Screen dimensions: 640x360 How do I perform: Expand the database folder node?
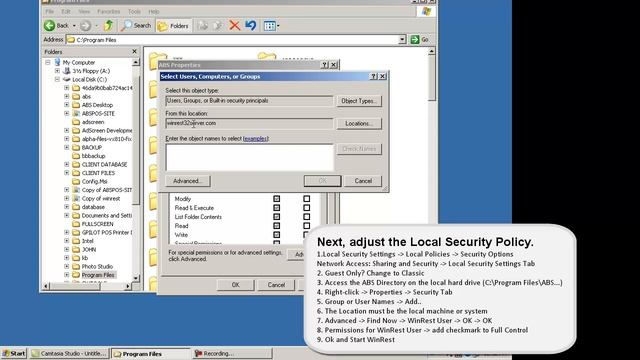[67, 207]
